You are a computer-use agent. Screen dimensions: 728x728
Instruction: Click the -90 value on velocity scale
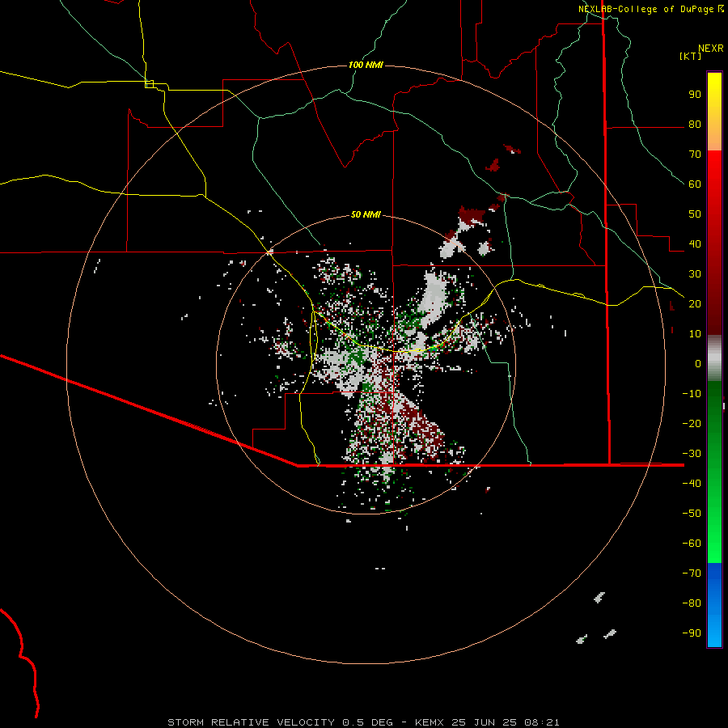tap(692, 633)
